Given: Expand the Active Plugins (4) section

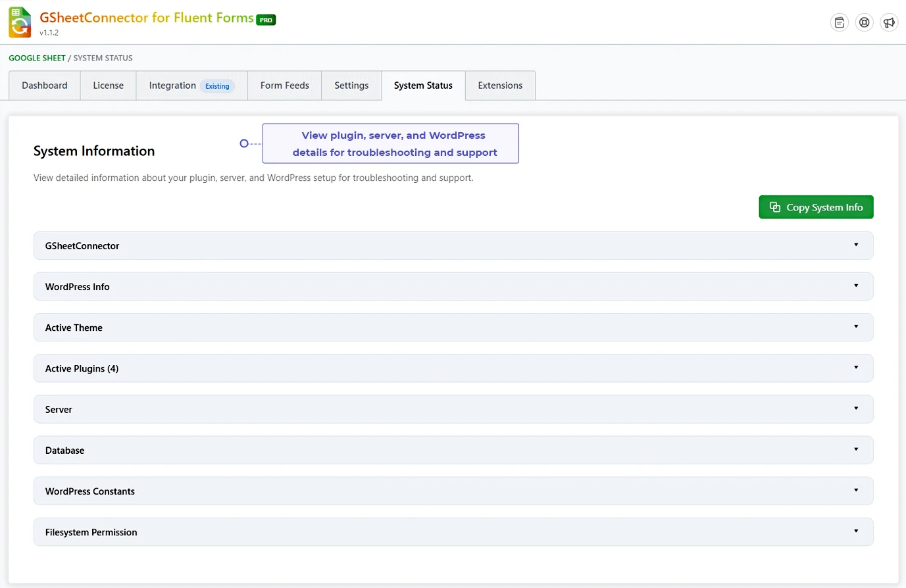Looking at the screenshot, I should click(x=453, y=368).
